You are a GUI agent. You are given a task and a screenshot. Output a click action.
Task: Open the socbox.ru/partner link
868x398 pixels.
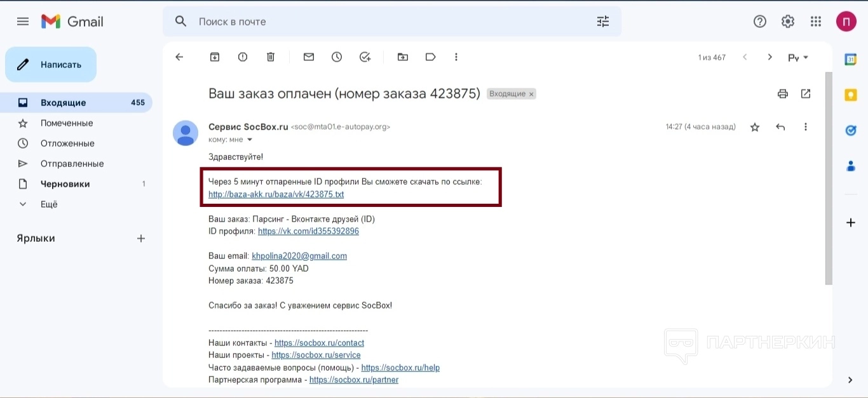click(354, 380)
